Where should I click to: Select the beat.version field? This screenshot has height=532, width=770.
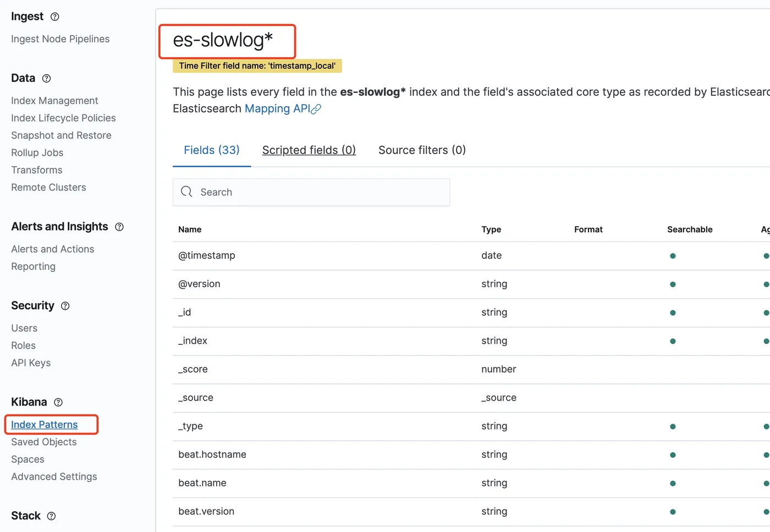pos(206,512)
